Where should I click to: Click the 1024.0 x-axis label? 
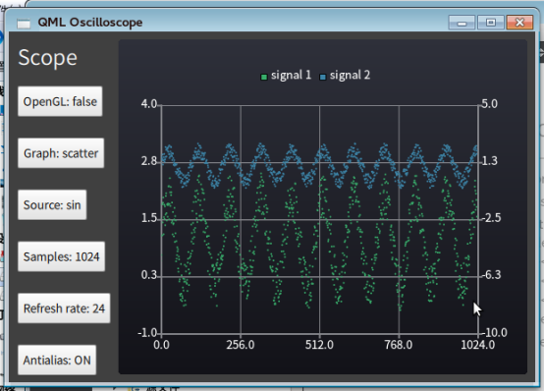(x=478, y=345)
